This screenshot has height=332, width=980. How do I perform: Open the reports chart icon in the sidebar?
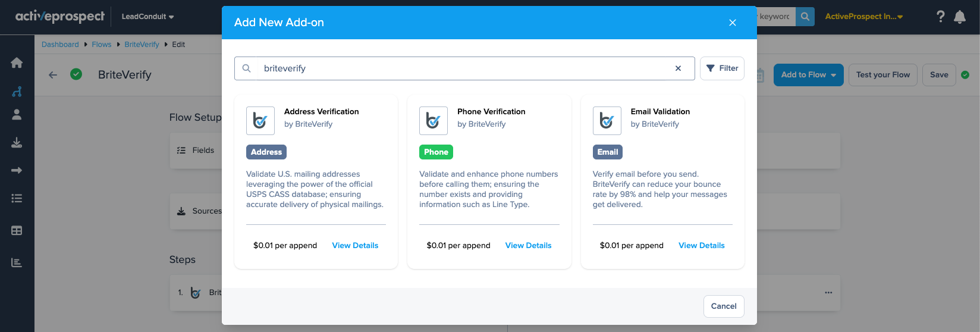[17, 262]
